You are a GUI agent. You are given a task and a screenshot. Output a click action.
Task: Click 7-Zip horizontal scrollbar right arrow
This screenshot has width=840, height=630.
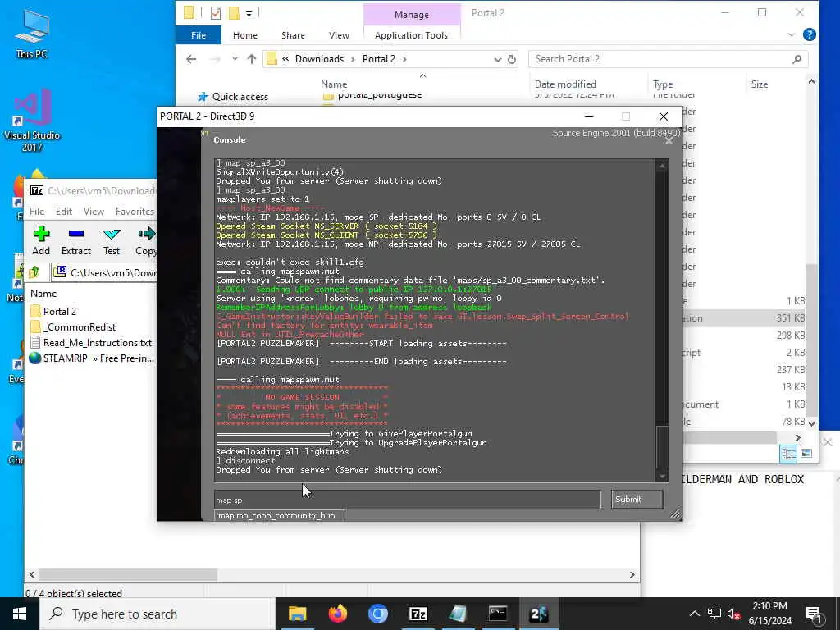coord(632,575)
